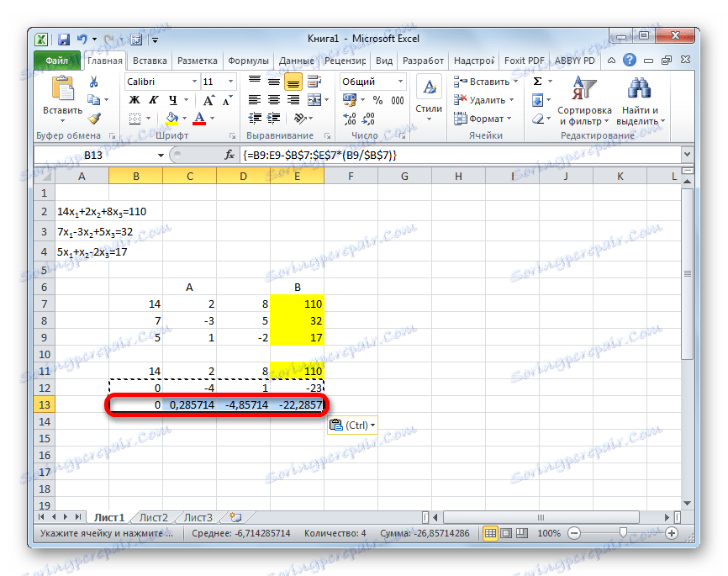The width and height of the screenshot is (728, 576).
Task: Apply the cell borders icon
Action: [135, 119]
